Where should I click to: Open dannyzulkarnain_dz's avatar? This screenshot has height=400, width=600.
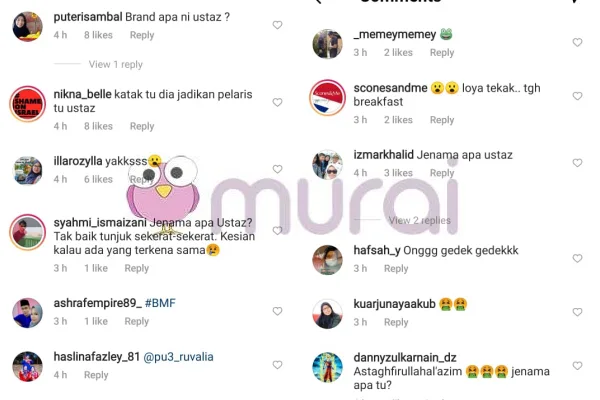tap(327, 367)
